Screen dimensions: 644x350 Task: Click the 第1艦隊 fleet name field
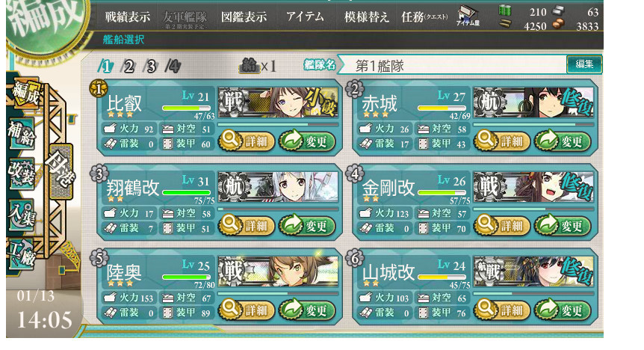click(453, 65)
